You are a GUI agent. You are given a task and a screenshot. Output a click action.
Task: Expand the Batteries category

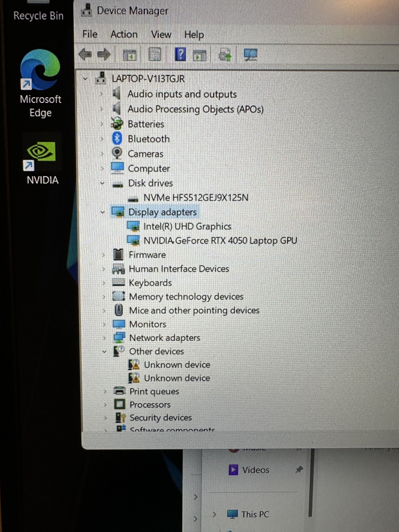(x=102, y=124)
